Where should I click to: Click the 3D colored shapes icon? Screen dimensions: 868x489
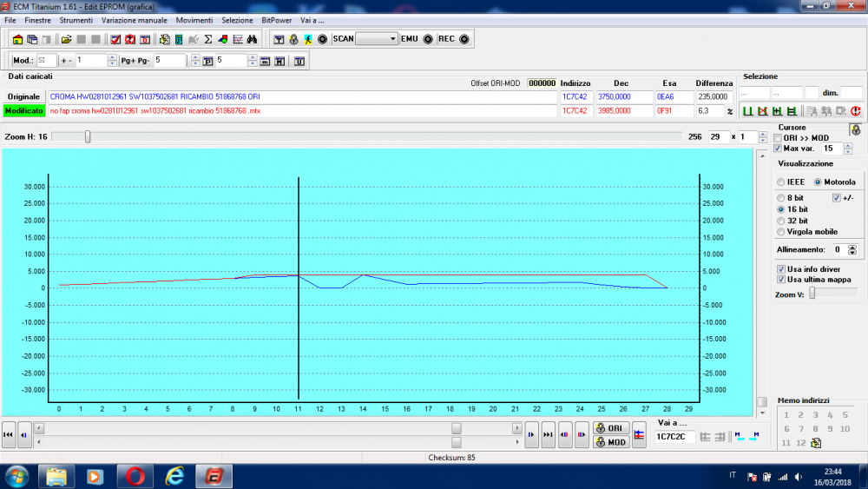pyautogui.click(x=222, y=39)
